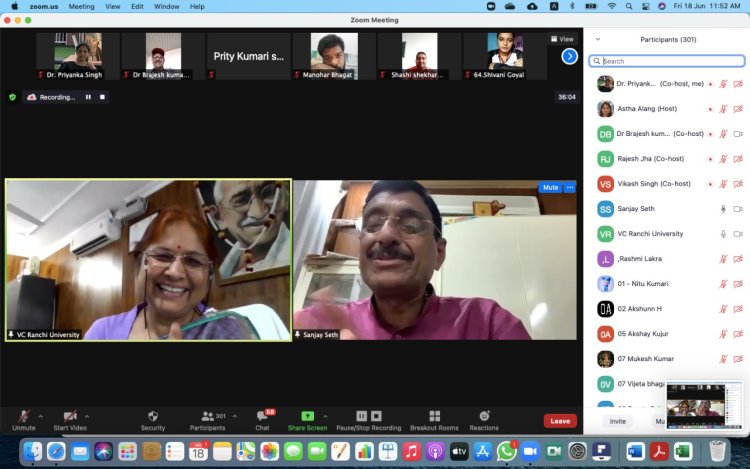Click the green Share Screen icon

(x=307, y=416)
